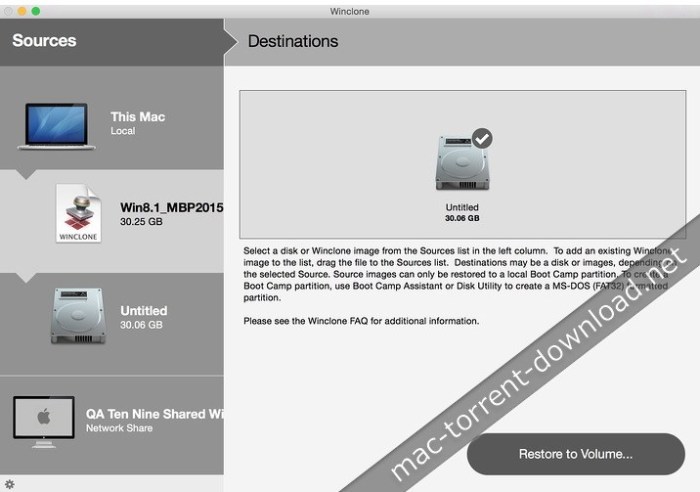Select the Winclone image file icon
The width and height of the screenshot is (700, 492).
[x=78, y=215]
